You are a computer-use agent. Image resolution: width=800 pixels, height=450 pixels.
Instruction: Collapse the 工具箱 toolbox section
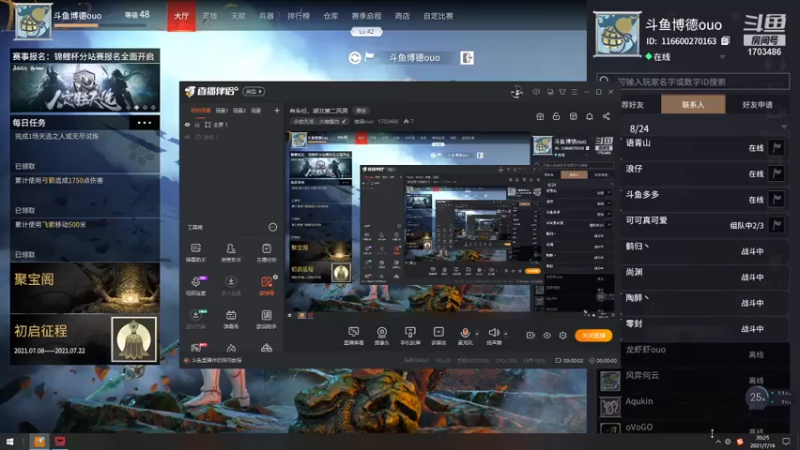click(x=273, y=227)
